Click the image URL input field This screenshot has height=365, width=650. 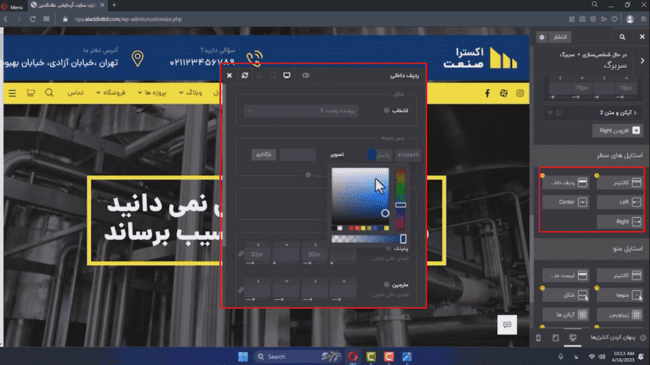[x=298, y=155]
